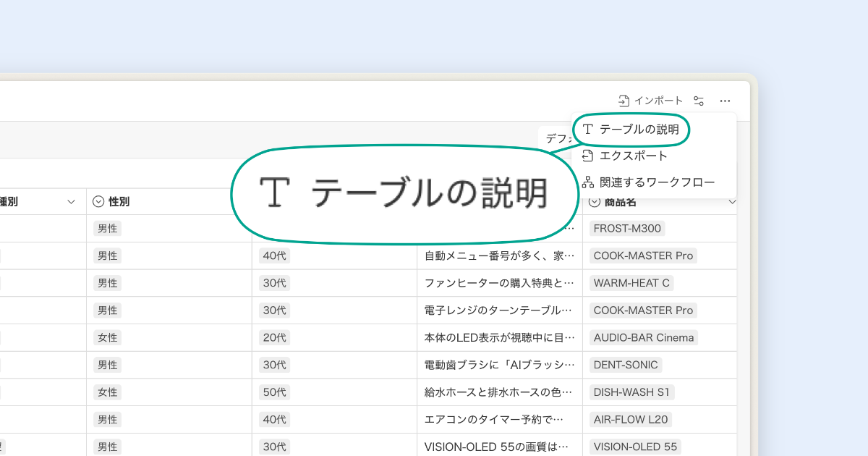Click the 本体のLED表示が視聴中に目 comment cell
The image size is (868, 456).
500,337
